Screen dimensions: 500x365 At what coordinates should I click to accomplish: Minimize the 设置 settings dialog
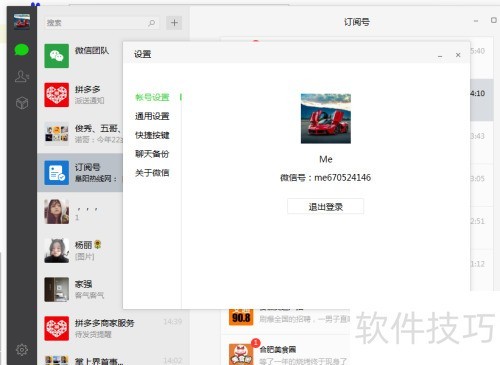pyautogui.click(x=440, y=56)
